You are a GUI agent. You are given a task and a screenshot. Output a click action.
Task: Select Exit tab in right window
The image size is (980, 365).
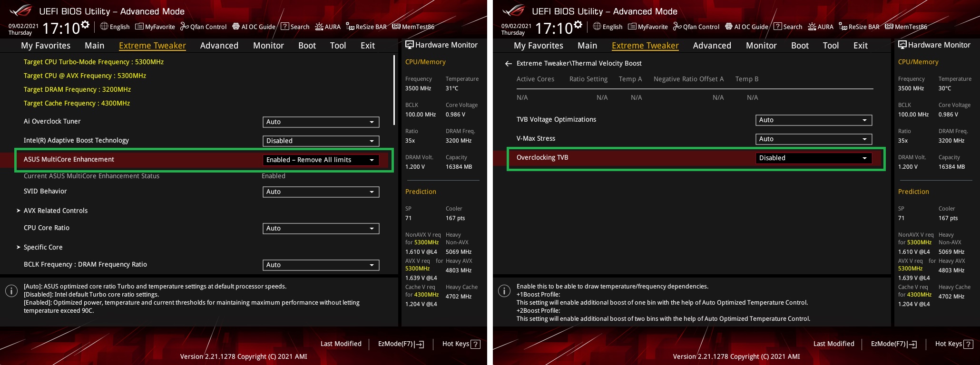tap(861, 46)
